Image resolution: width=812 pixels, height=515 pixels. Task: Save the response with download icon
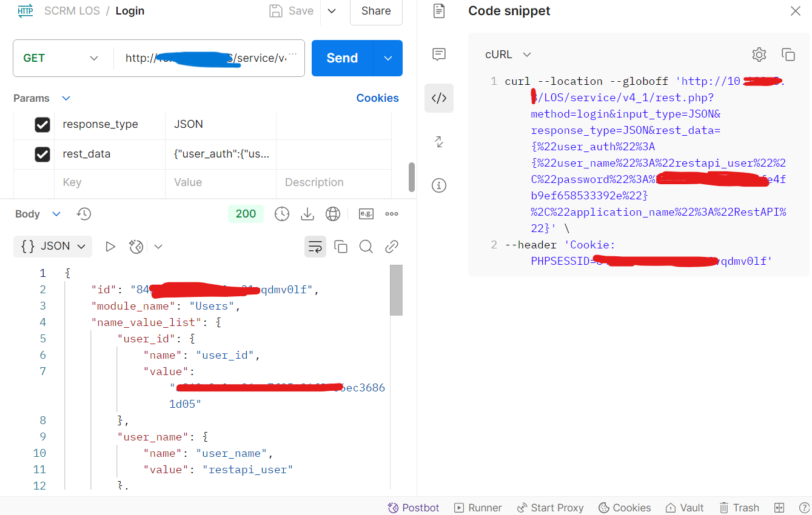307,213
